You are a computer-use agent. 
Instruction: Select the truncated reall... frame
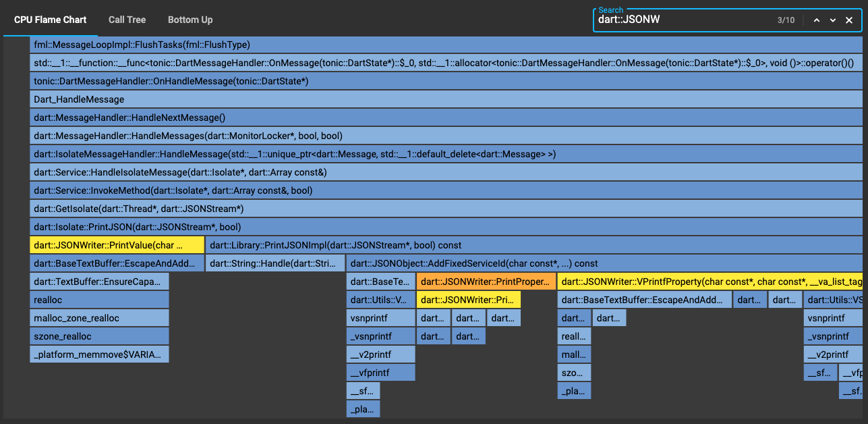(575, 336)
